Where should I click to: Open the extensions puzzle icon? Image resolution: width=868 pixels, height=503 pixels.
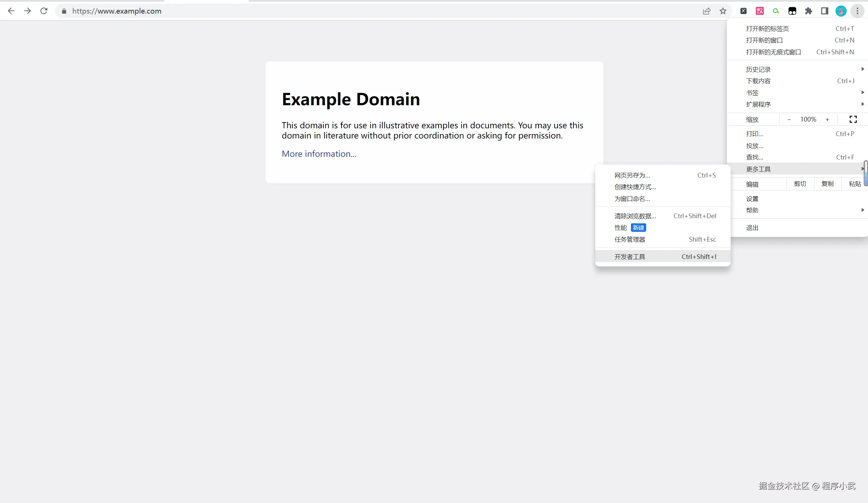pyautogui.click(x=808, y=11)
